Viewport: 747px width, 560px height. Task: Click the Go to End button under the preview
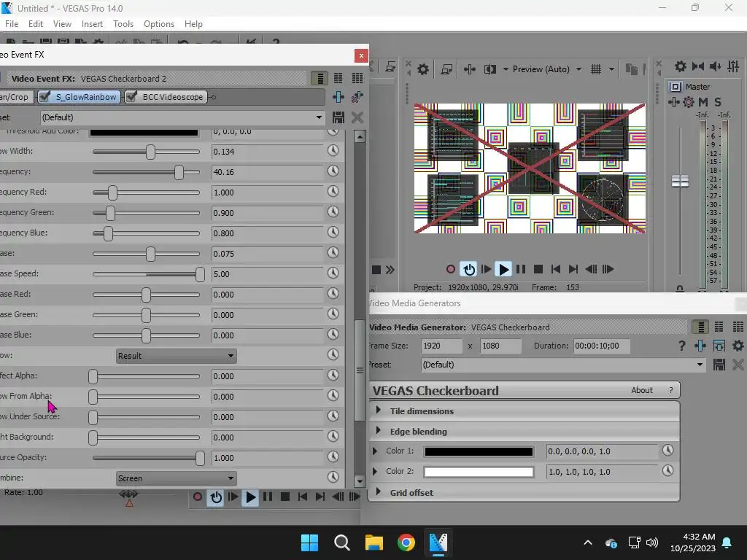pyautogui.click(x=573, y=270)
